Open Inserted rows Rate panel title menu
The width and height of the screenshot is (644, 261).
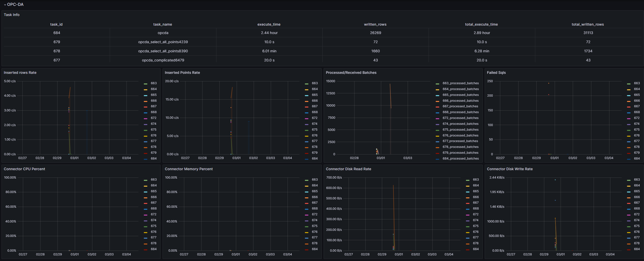pos(20,73)
